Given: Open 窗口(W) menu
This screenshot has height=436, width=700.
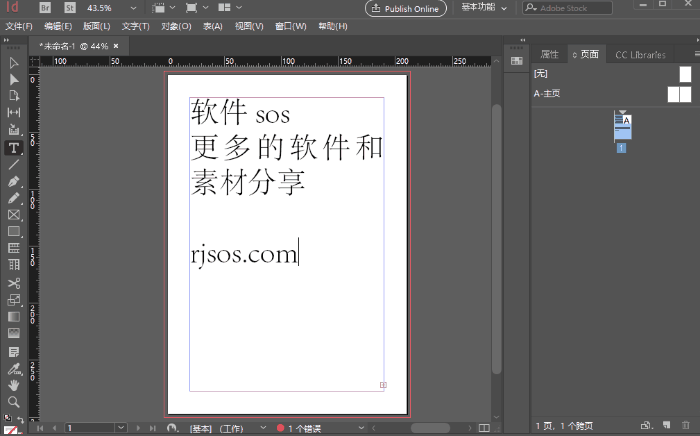Looking at the screenshot, I should click(291, 26).
